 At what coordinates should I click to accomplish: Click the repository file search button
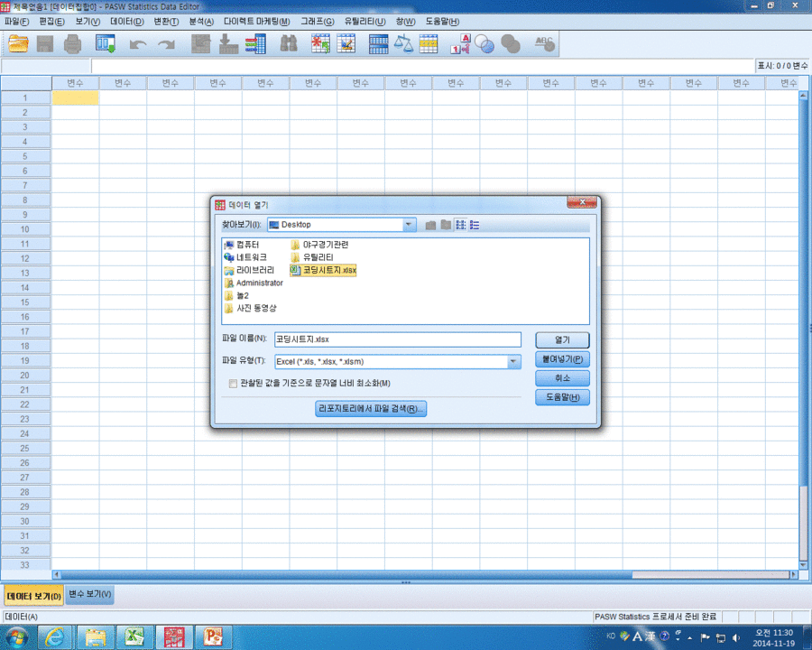[371, 408]
